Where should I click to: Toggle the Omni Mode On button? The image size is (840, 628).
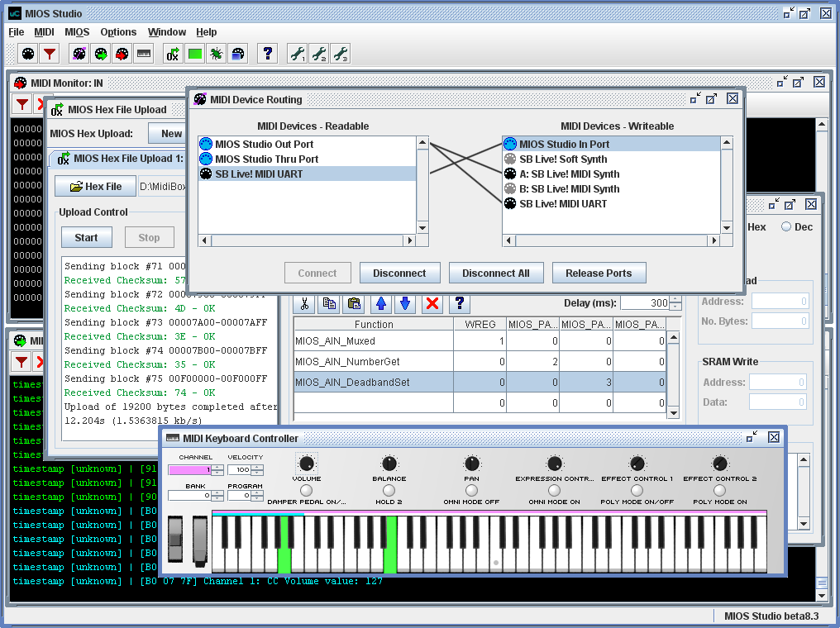coord(554,490)
